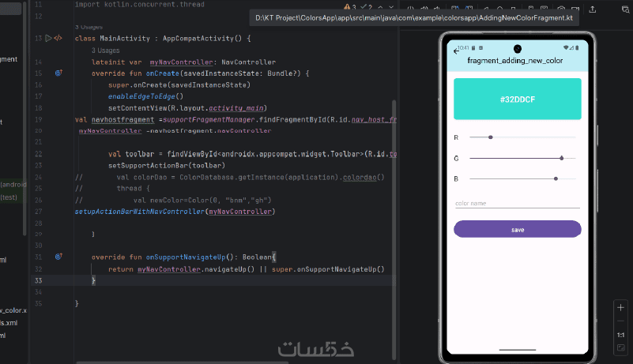The width and height of the screenshot is (633, 364).
Task: Tap the back arrow in the app toolbar
Action: pyautogui.click(x=456, y=51)
